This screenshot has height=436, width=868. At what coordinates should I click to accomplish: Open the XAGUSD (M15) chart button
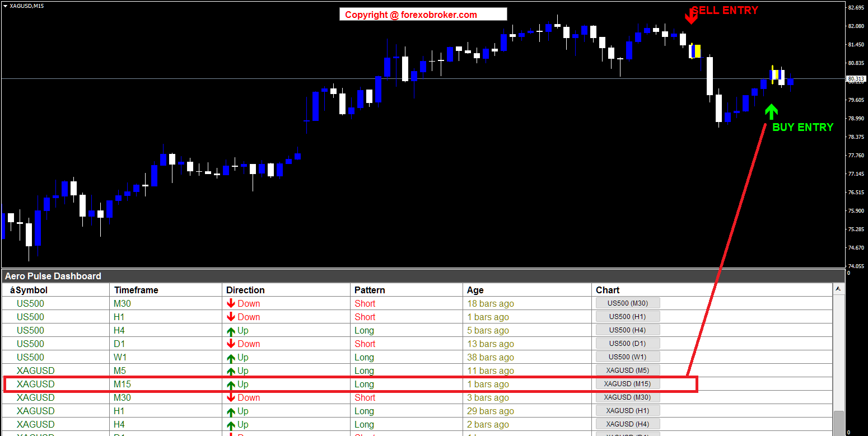[x=627, y=384]
